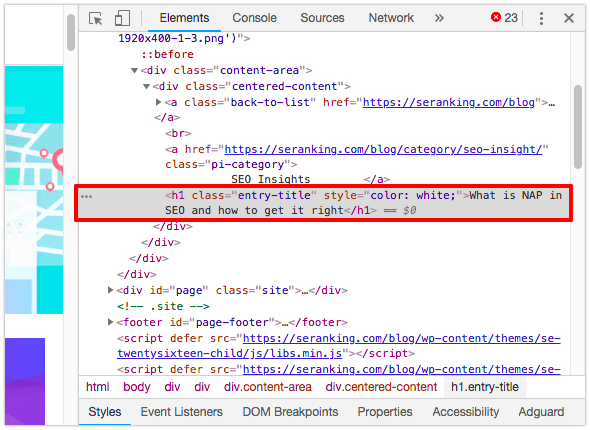Open the Event Listeners subtab

coord(181,412)
